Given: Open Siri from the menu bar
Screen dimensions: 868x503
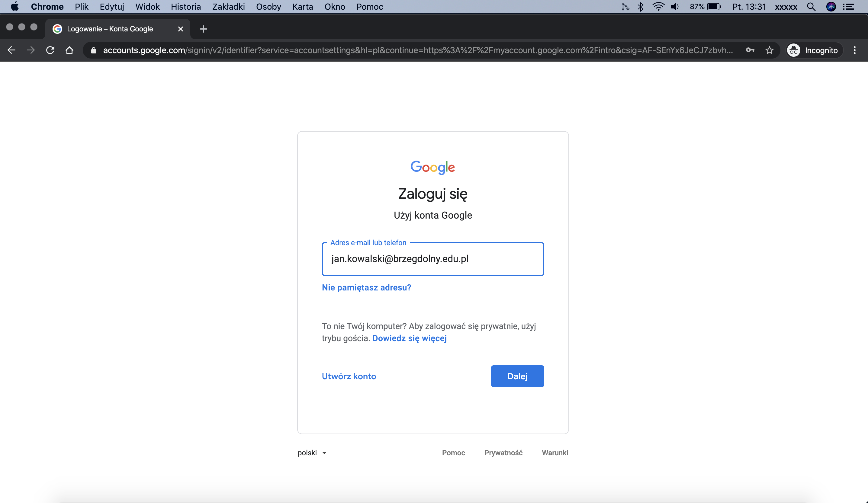Looking at the screenshot, I should coord(831,7).
